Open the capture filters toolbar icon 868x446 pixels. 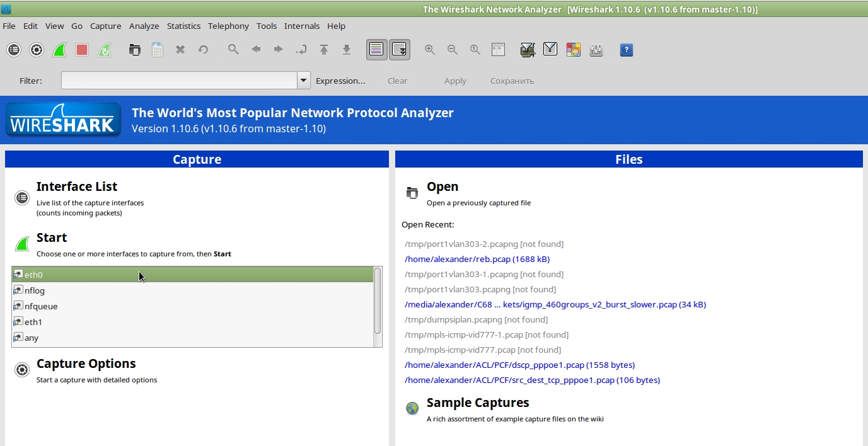pyautogui.click(x=528, y=50)
